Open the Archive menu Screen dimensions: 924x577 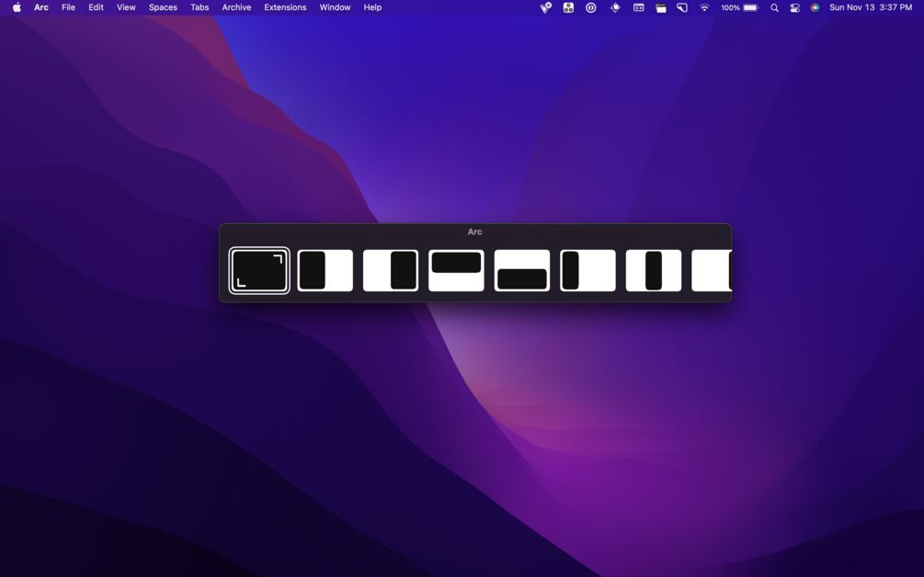(236, 7)
